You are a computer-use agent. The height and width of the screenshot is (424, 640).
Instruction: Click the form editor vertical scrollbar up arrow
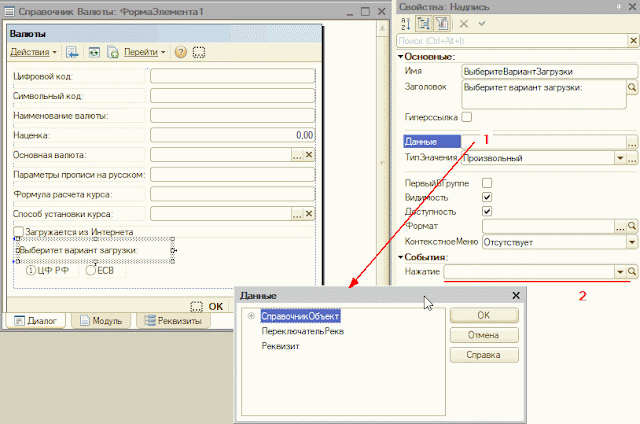tap(382, 28)
